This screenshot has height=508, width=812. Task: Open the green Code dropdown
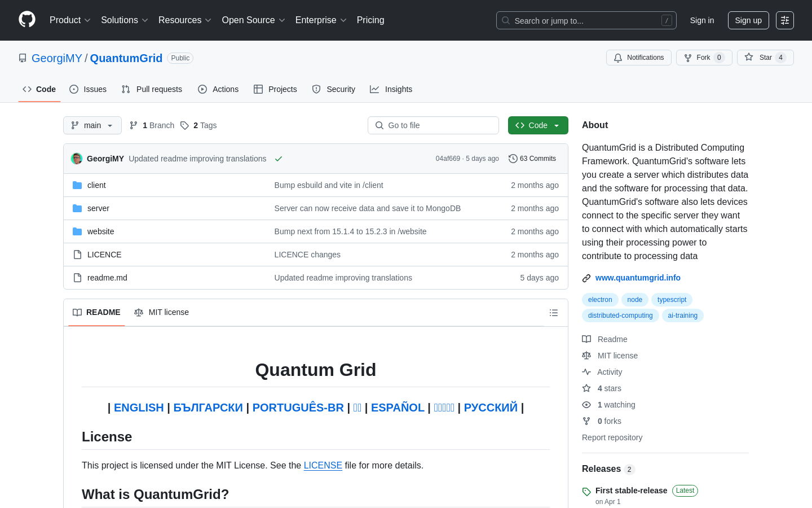coord(538,125)
